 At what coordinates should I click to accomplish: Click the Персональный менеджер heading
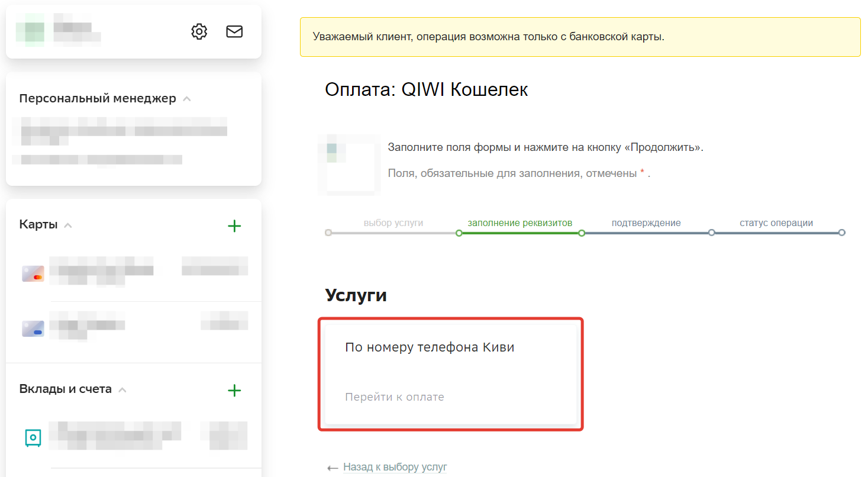click(x=98, y=98)
